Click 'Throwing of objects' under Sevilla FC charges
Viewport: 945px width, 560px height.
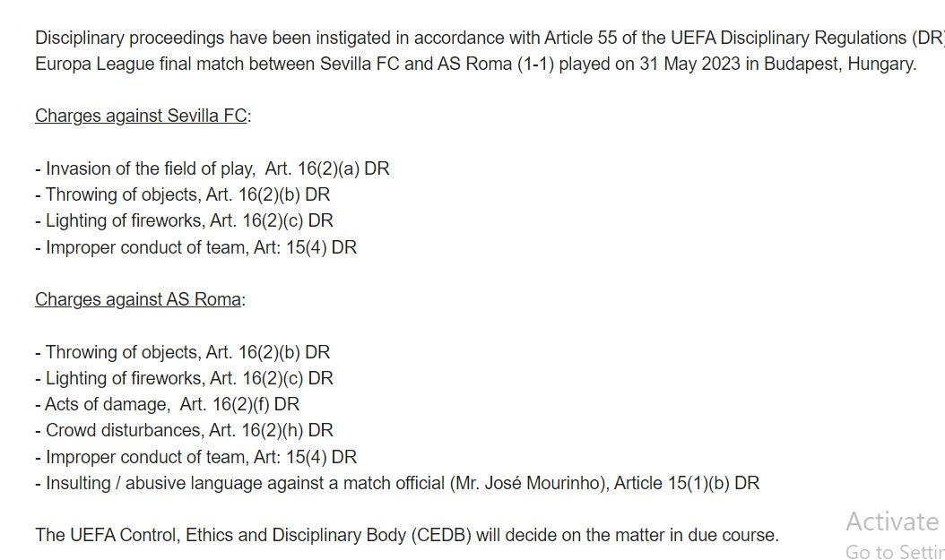[x=123, y=194]
